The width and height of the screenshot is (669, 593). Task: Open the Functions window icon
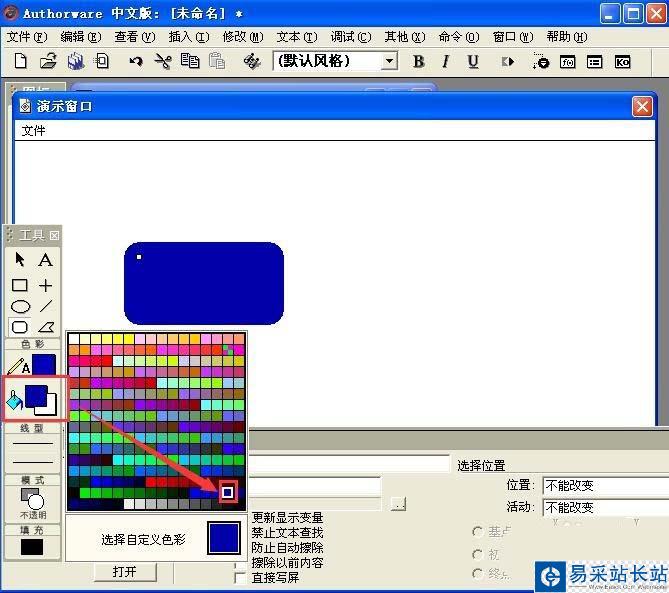(567, 62)
